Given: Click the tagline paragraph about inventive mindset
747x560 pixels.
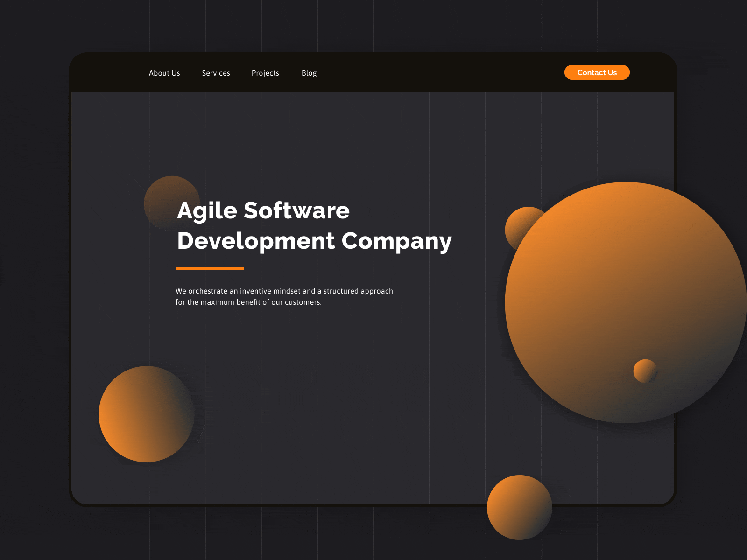Looking at the screenshot, I should click(x=284, y=296).
